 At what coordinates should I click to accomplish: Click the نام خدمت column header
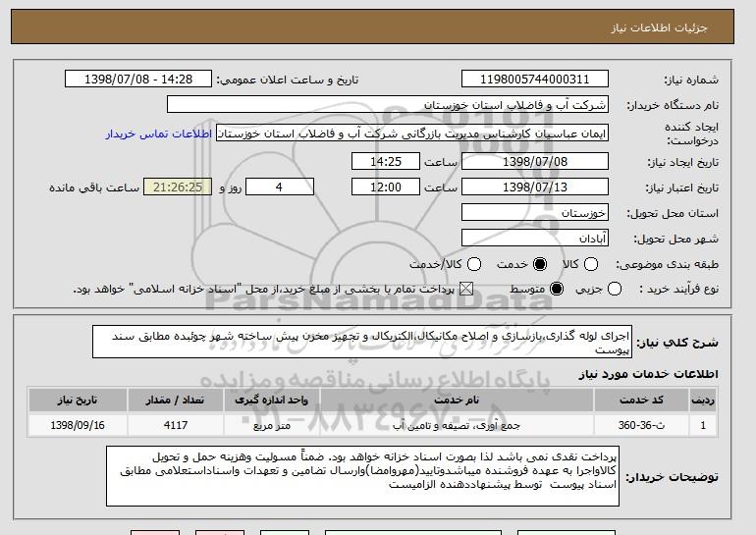[x=457, y=401]
